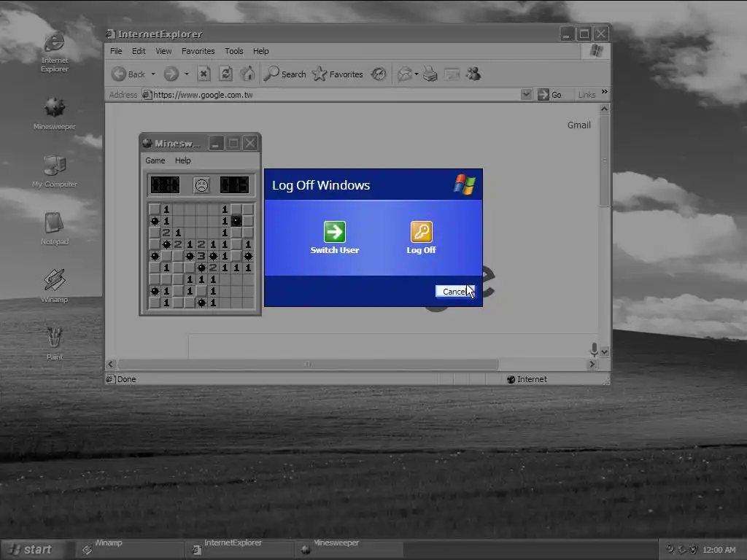Click the Edit icon after Print
This screenshot has height=560, width=747.
pyautogui.click(x=452, y=74)
